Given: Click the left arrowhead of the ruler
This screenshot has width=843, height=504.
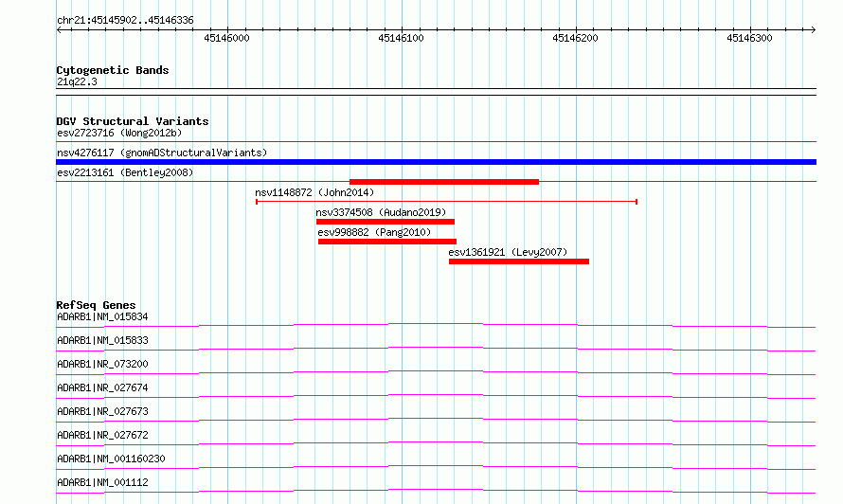Looking at the screenshot, I should tap(59, 30).
